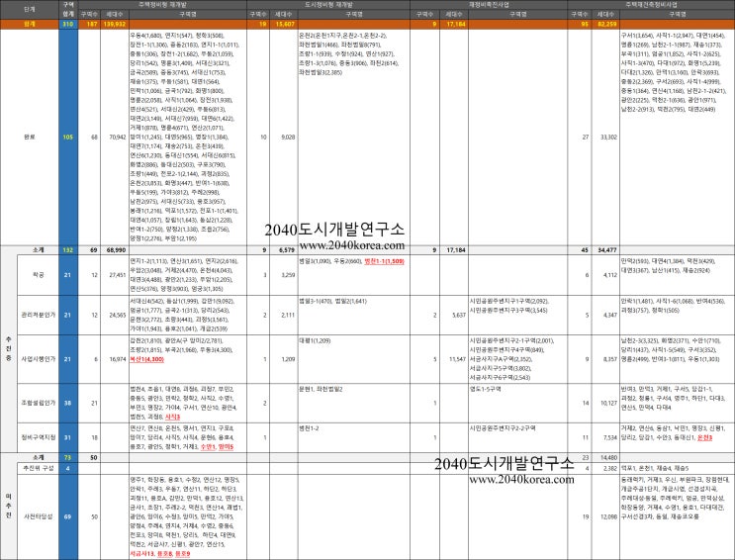Click the 영도1-5구역 cell
This screenshot has width=735, height=560.
pyautogui.click(x=517, y=403)
